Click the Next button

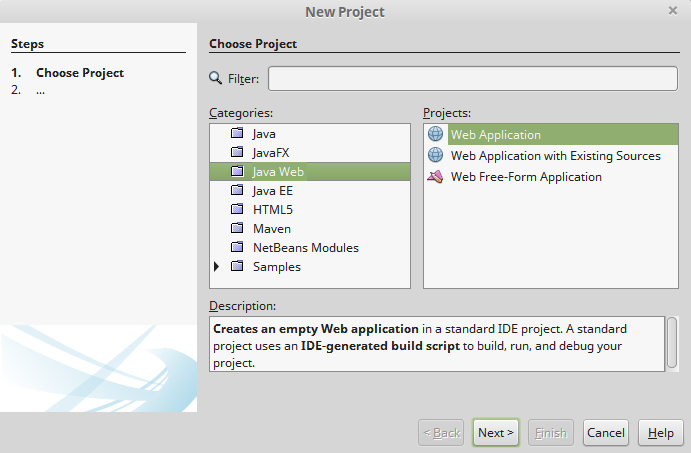point(496,433)
